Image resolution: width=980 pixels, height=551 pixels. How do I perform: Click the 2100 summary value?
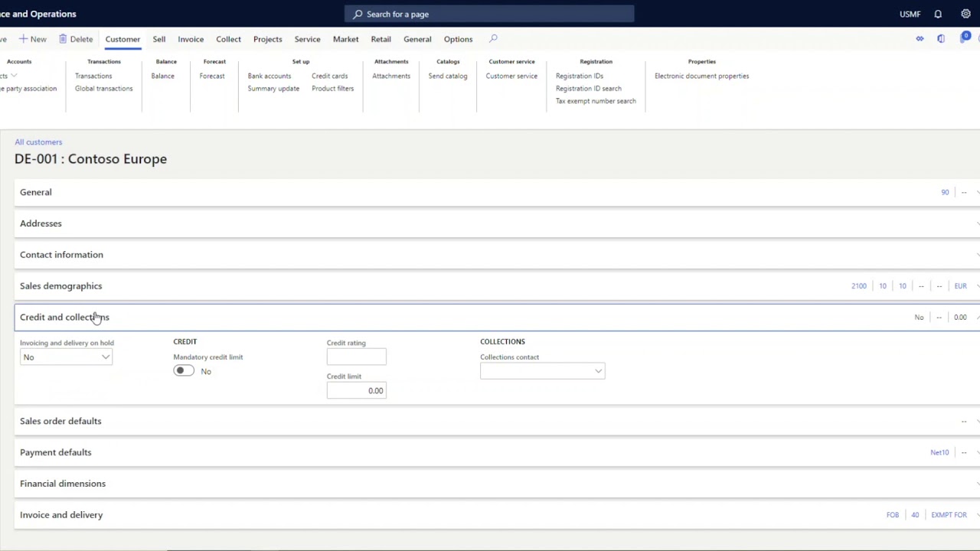(859, 286)
